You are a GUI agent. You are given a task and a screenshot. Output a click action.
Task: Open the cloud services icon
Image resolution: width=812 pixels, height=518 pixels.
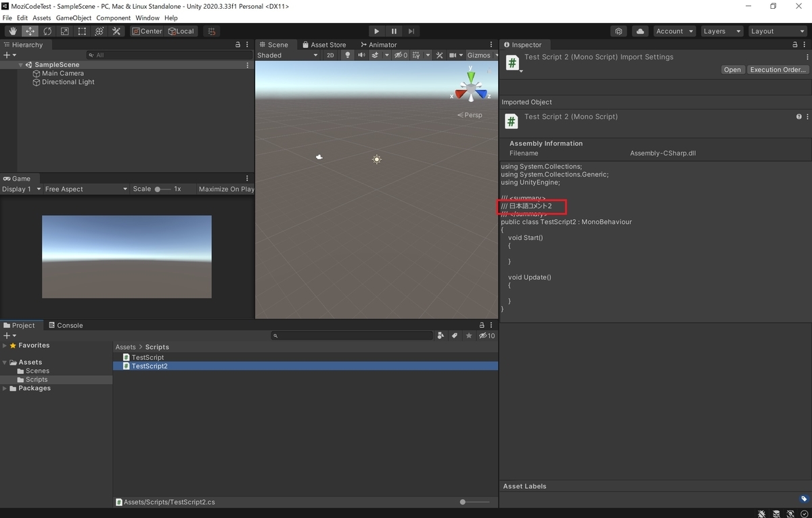click(x=640, y=31)
